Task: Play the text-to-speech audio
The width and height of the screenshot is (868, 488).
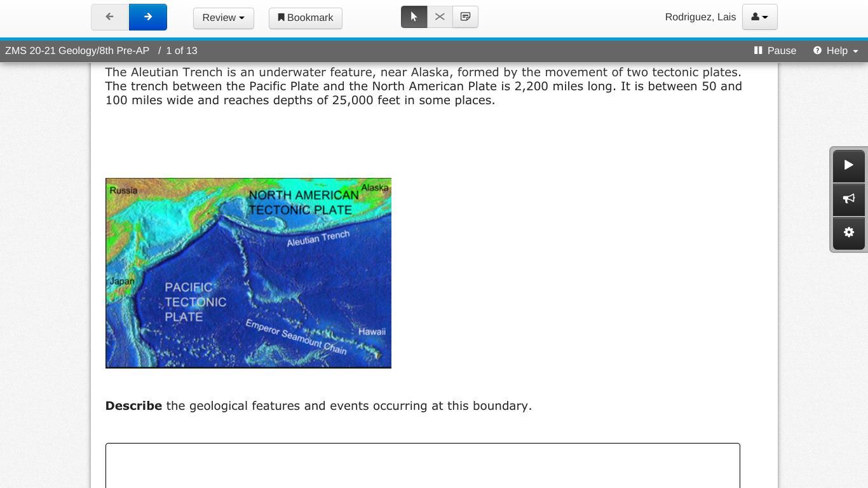Action: coord(849,165)
